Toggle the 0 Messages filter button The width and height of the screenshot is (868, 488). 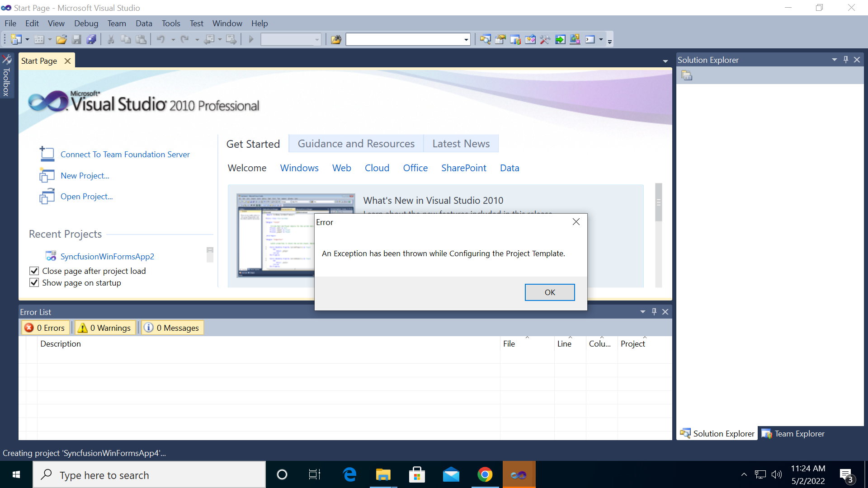pyautogui.click(x=172, y=328)
